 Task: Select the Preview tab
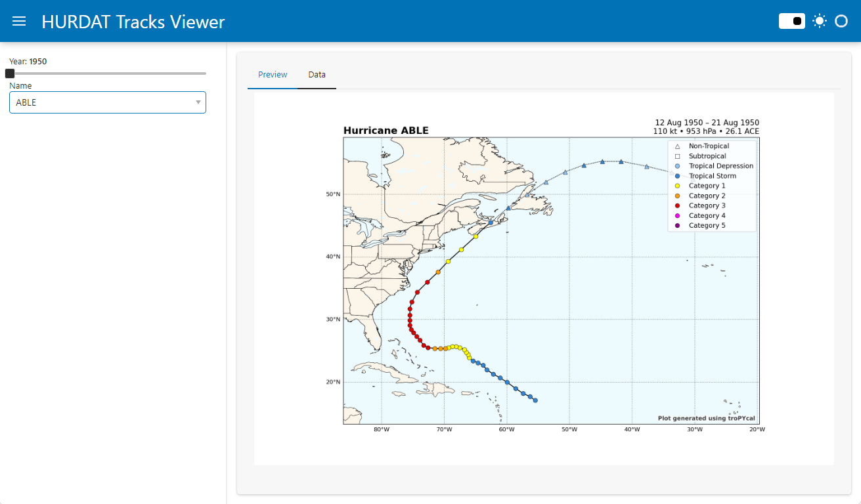coord(273,75)
